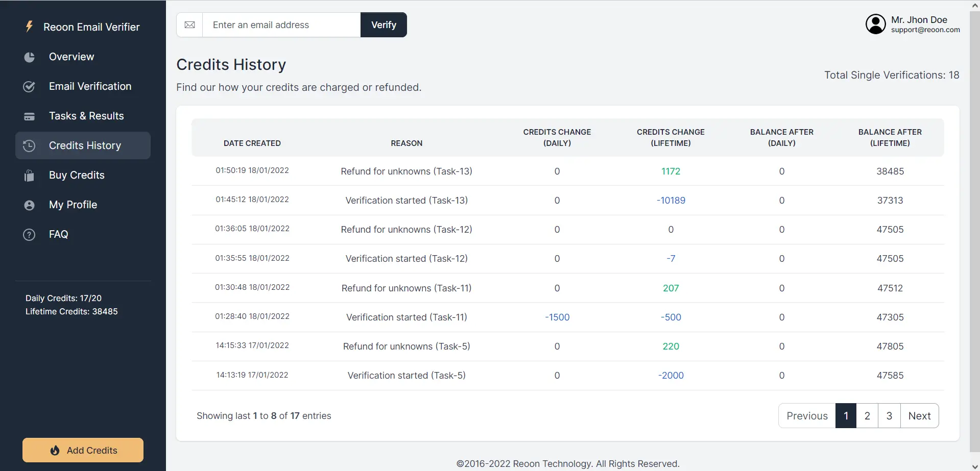Click the -7 lifetime change value
The width and height of the screenshot is (980, 471).
coord(671,259)
